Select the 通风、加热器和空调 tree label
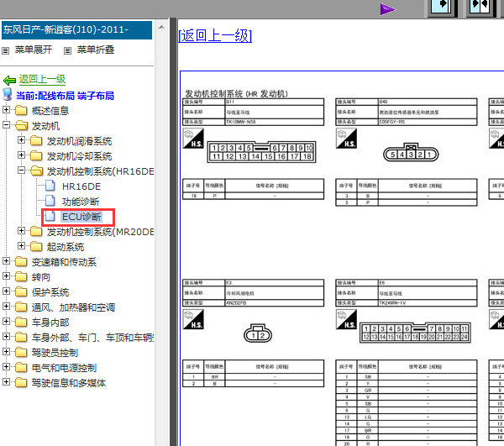The height and width of the screenshot is (446, 504). point(73,307)
